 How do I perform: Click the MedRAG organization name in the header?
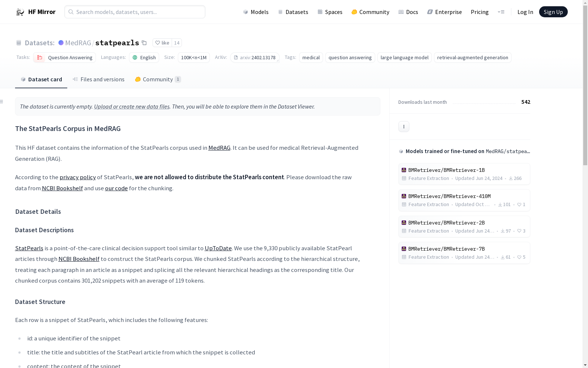78,43
